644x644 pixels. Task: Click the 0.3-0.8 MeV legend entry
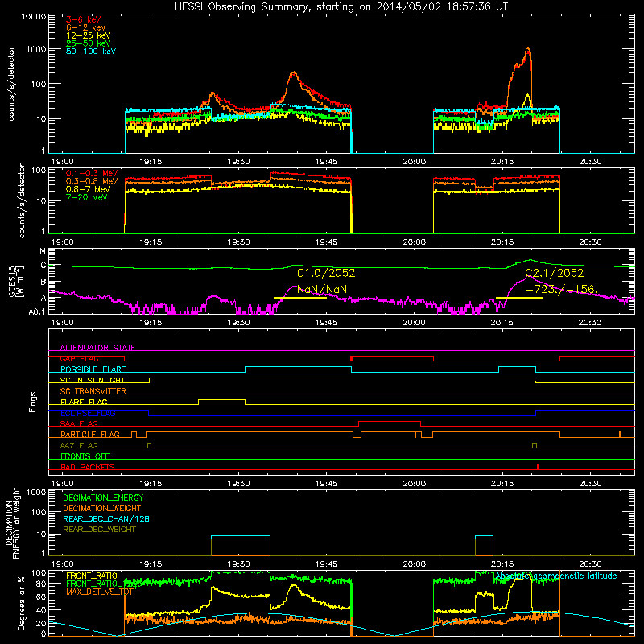pos(92,181)
